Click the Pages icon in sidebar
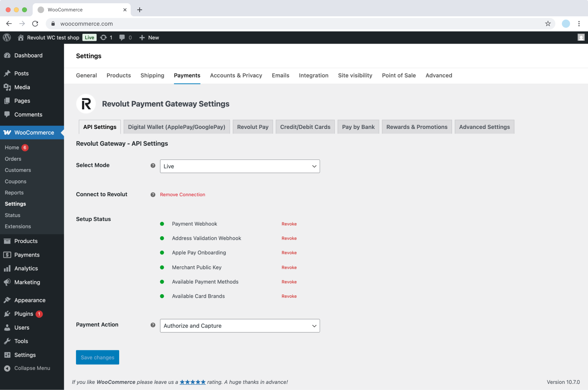Image resolution: width=588 pixels, height=390 pixels. pyautogui.click(x=7, y=101)
